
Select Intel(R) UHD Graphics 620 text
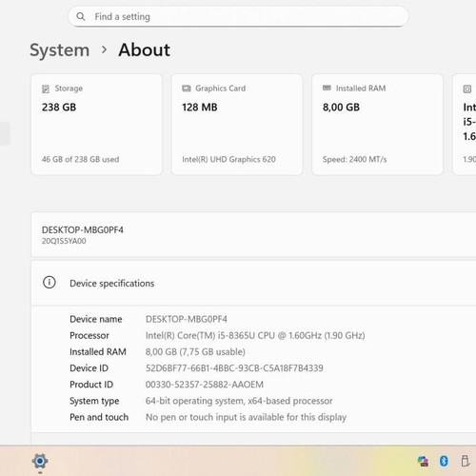[x=228, y=159]
